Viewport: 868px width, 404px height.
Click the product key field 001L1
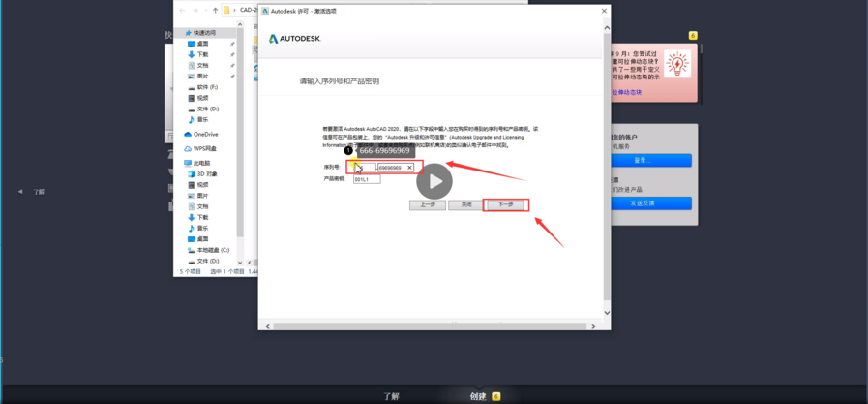367,179
